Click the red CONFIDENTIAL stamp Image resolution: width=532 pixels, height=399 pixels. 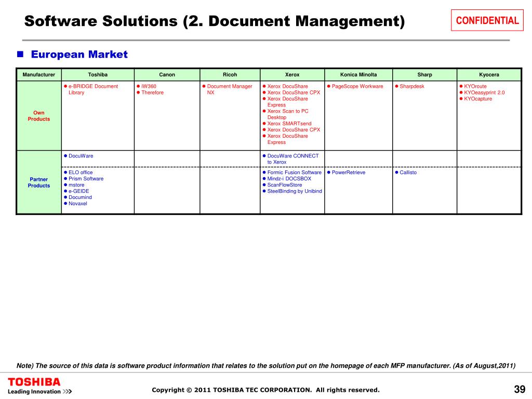(487, 20)
